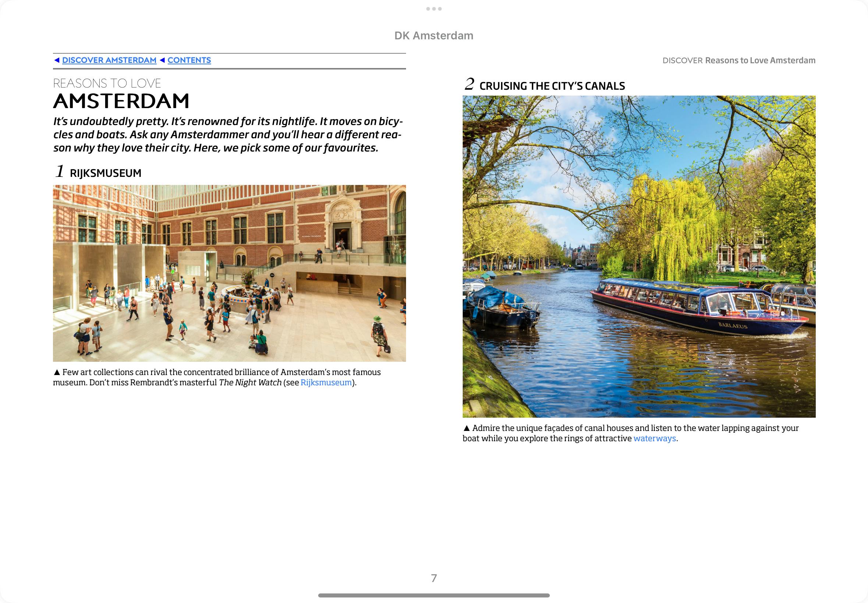This screenshot has height=603, width=868.
Task: Click the RIJKSMUSEUM section heading
Action: pyautogui.click(x=106, y=173)
